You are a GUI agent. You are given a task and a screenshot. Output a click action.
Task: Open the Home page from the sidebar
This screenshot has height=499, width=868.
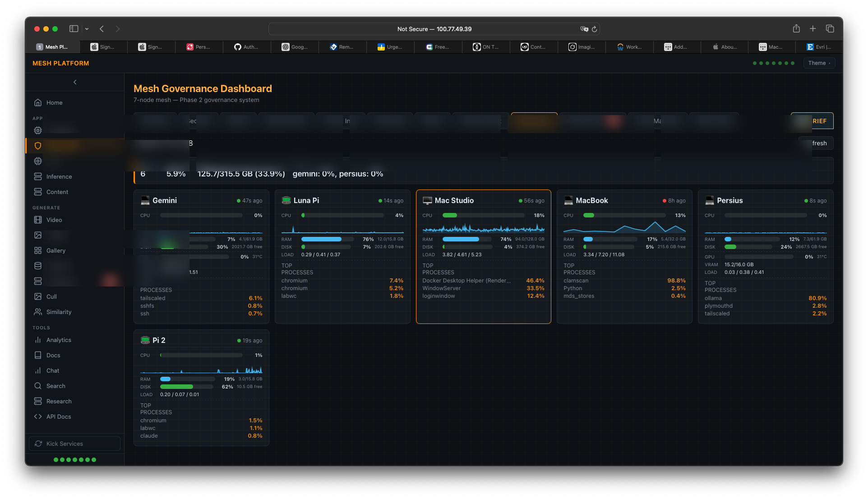tap(54, 102)
